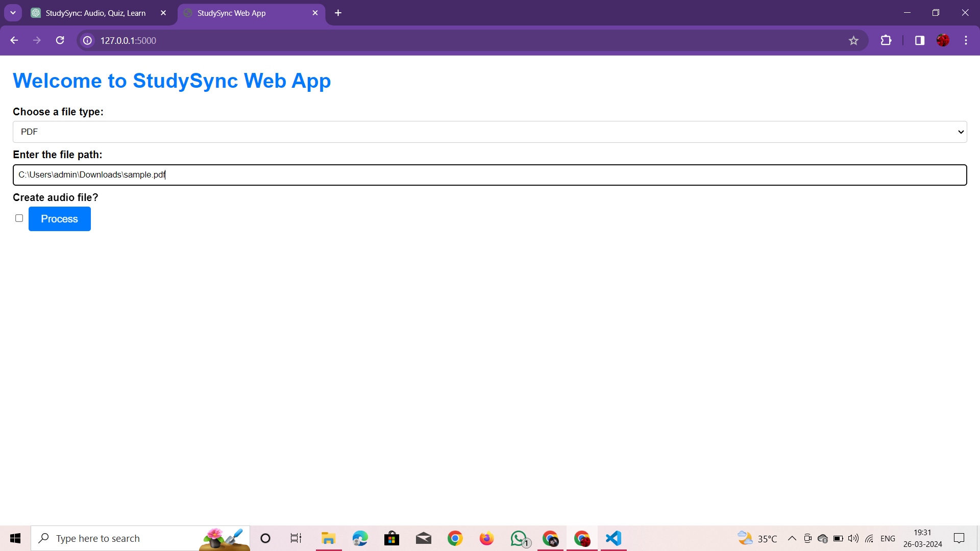Open browser side panel icon
Image resolution: width=980 pixels, height=551 pixels.
(x=920, y=40)
